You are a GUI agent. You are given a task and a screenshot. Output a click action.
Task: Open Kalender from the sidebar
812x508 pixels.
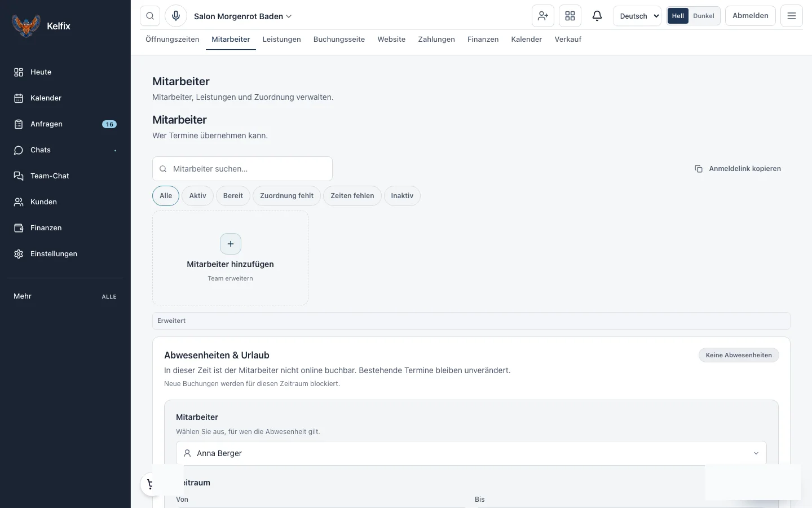click(65, 98)
